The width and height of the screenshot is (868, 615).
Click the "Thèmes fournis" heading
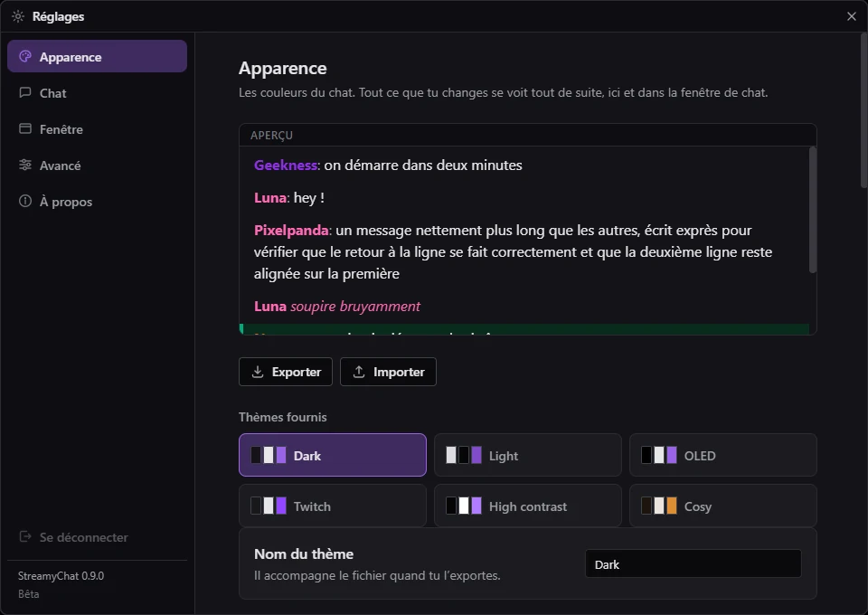[x=282, y=417]
